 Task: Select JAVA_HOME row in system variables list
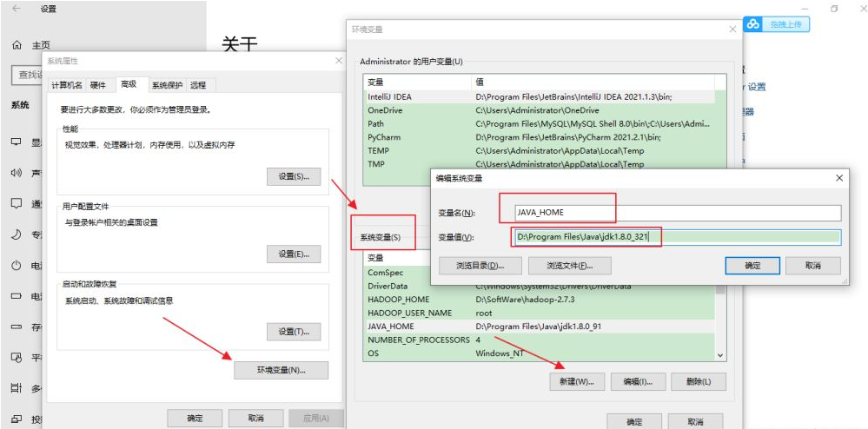(540, 327)
